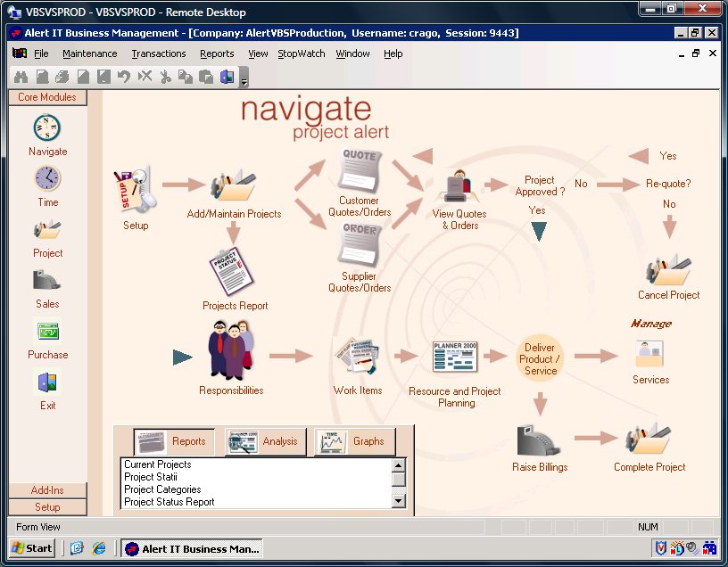The image size is (728, 567).
Task: Open Resource and Project Planning planner icon
Action: click(454, 357)
